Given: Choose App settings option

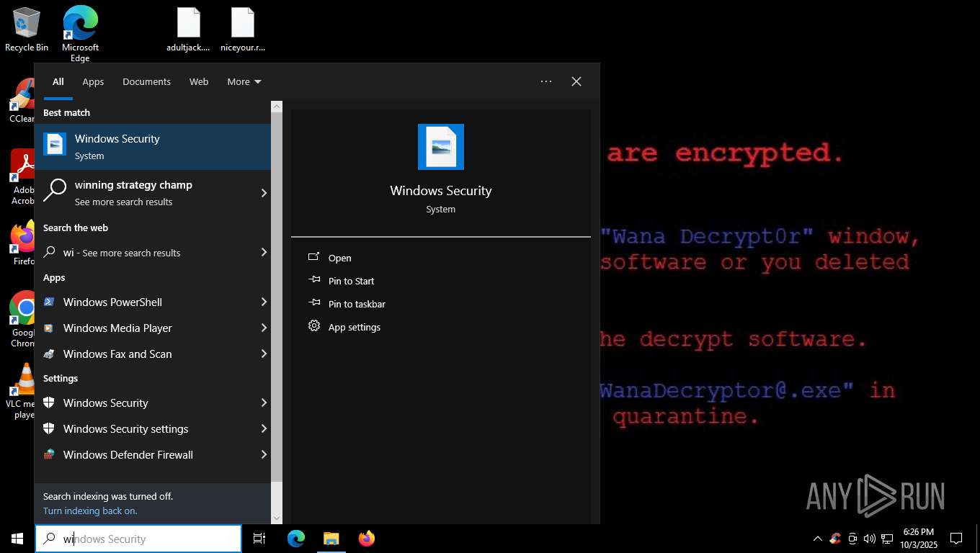Looking at the screenshot, I should click(441, 327).
